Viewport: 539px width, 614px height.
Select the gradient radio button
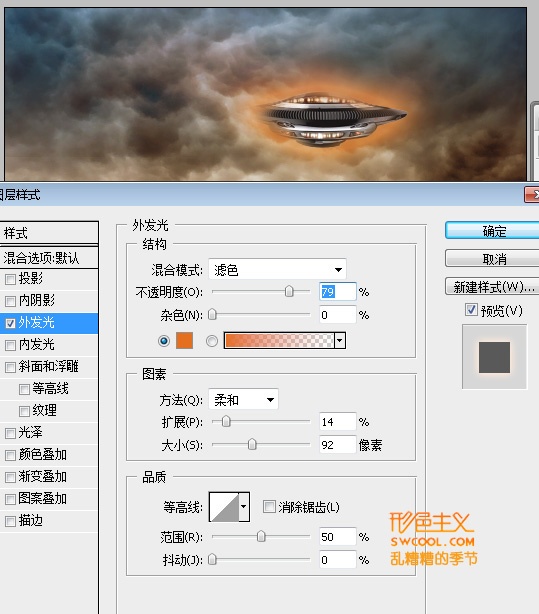point(212,341)
